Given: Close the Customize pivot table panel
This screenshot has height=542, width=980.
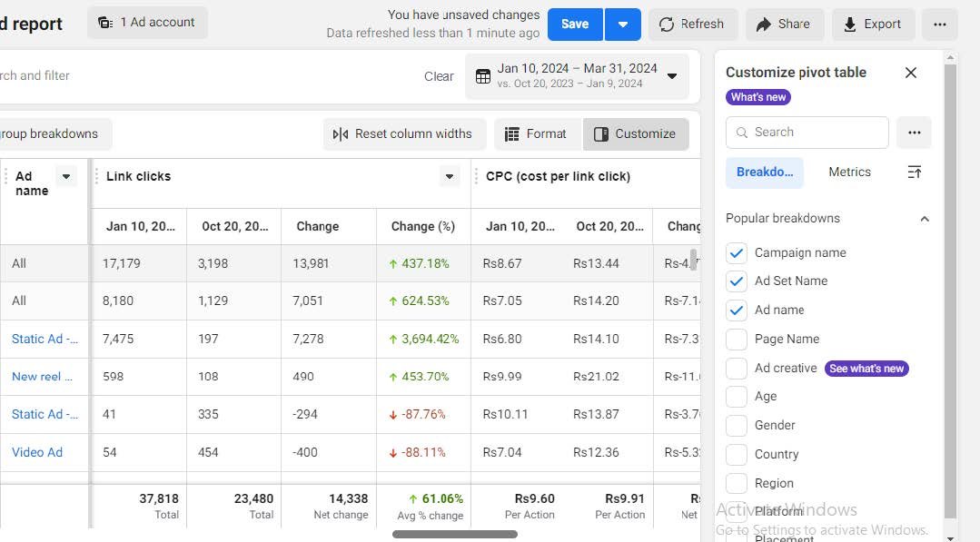Looking at the screenshot, I should [911, 73].
